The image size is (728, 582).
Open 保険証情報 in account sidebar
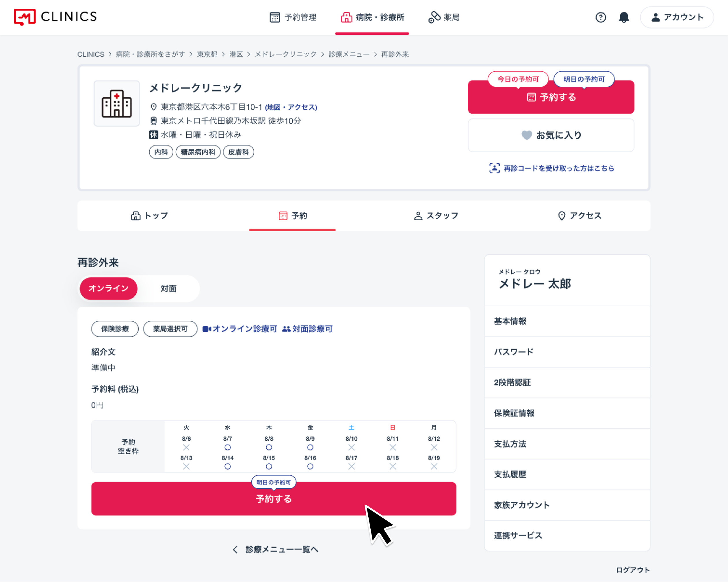[567, 413]
